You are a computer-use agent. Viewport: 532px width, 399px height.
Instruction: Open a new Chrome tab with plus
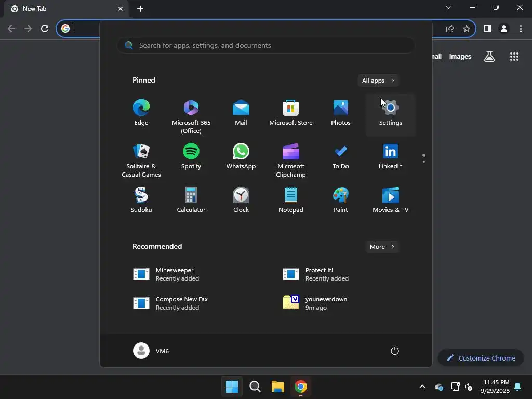click(140, 9)
